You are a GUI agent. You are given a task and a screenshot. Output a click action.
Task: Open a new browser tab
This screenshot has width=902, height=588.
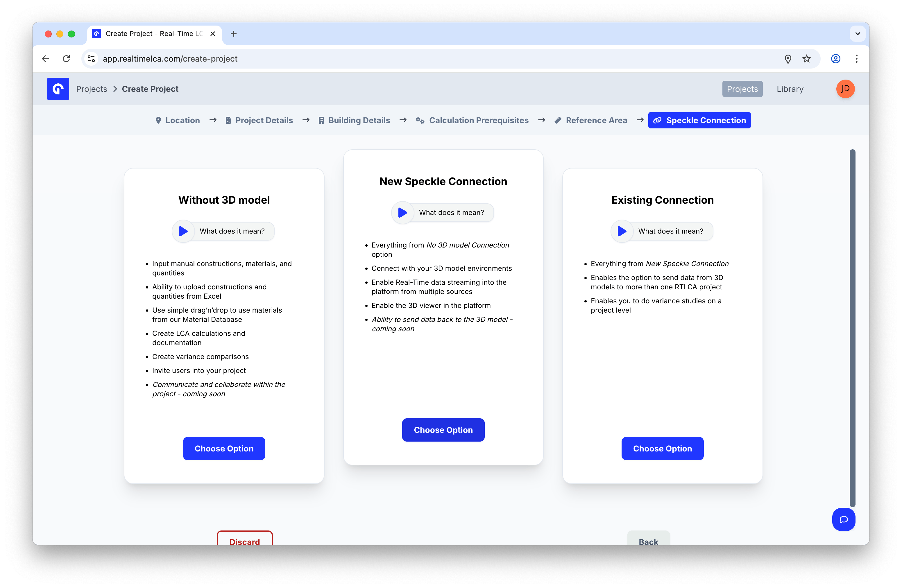[x=233, y=34]
